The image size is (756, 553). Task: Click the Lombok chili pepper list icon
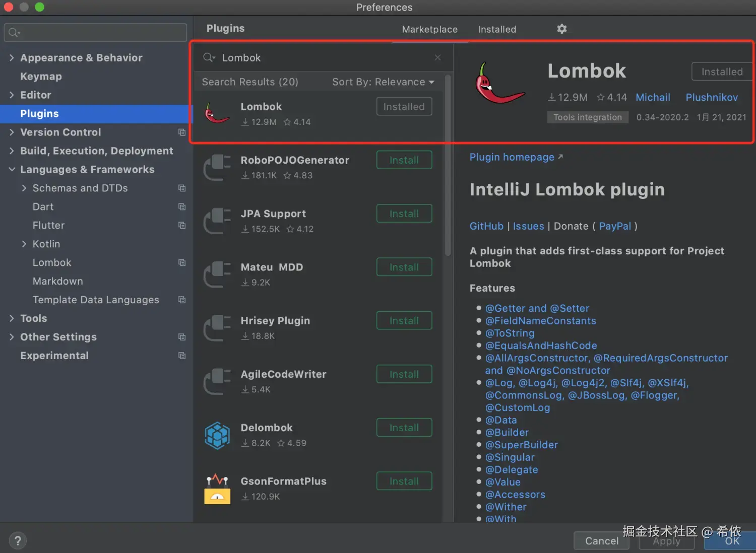tap(217, 113)
